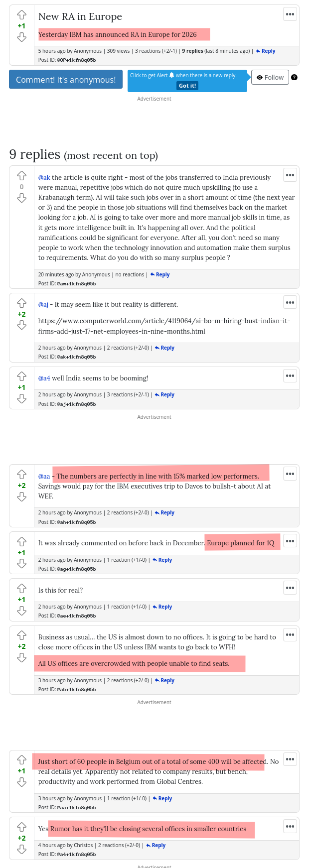Viewport: 310px width, 868px height.
Task: Open the '@a4' mention link
Action: click(x=44, y=378)
